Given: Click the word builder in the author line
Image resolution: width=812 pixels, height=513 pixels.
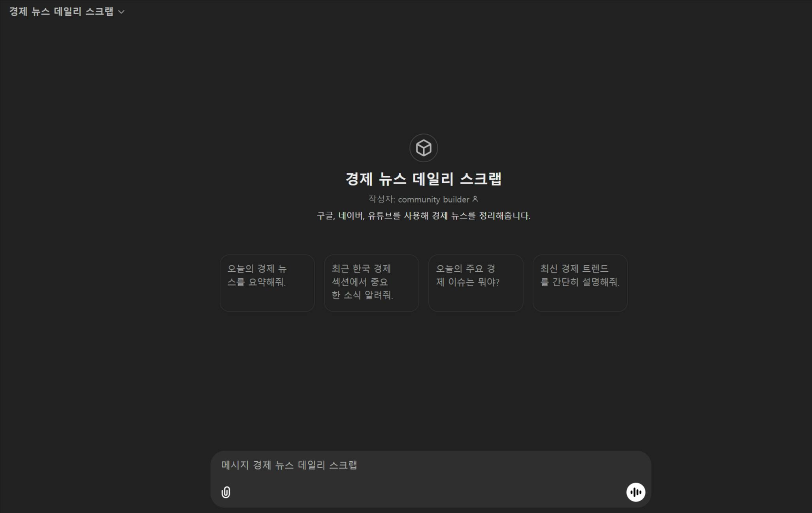Looking at the screenshot, I should (x=456, y=199).
